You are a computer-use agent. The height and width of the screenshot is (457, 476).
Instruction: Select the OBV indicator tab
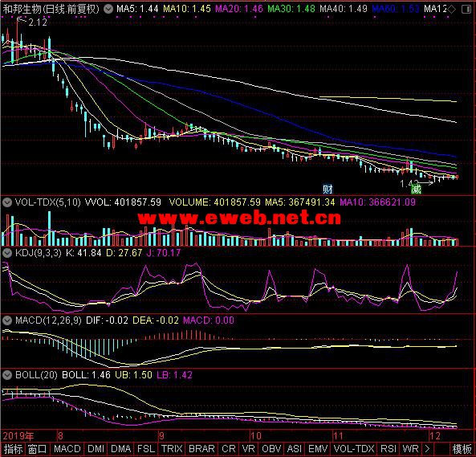(x=271, y=449)
